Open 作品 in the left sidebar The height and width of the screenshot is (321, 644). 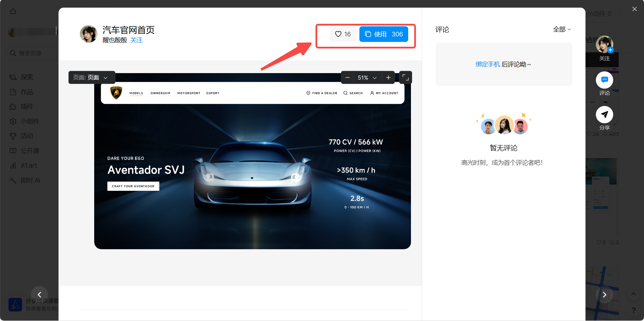point(21,92)
